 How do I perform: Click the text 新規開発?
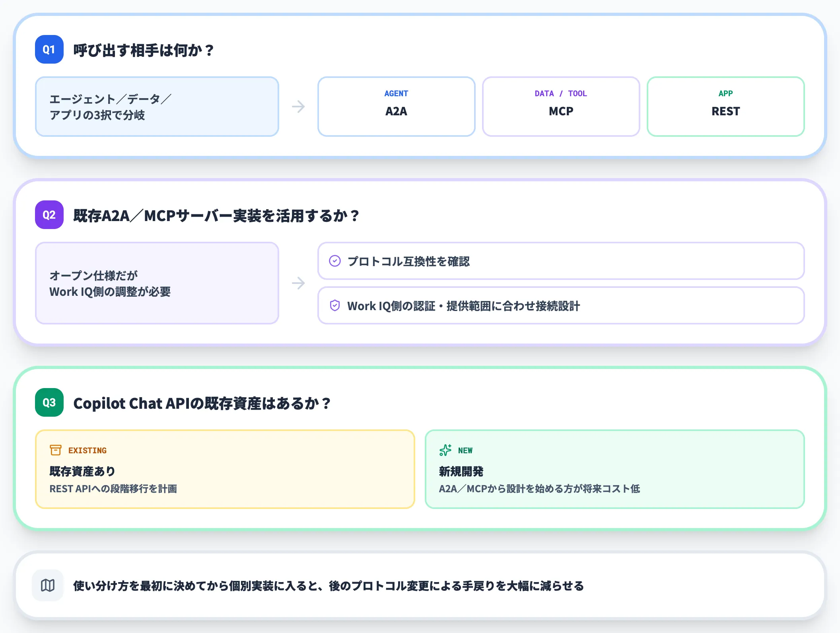click(461, 471)
